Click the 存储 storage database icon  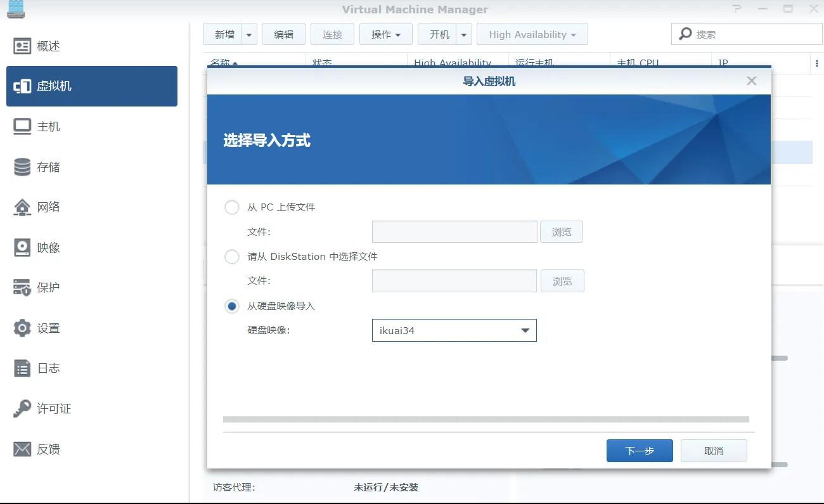[22, 167]
